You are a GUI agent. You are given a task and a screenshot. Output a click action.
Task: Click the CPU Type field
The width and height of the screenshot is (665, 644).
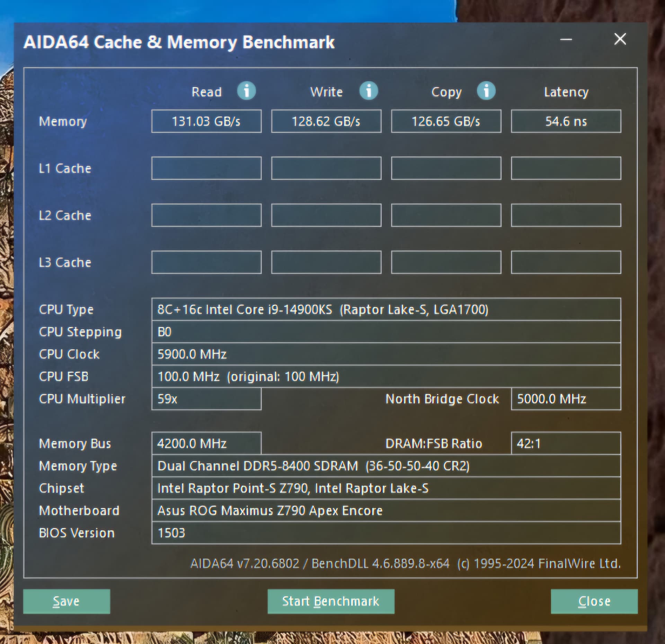386,309
